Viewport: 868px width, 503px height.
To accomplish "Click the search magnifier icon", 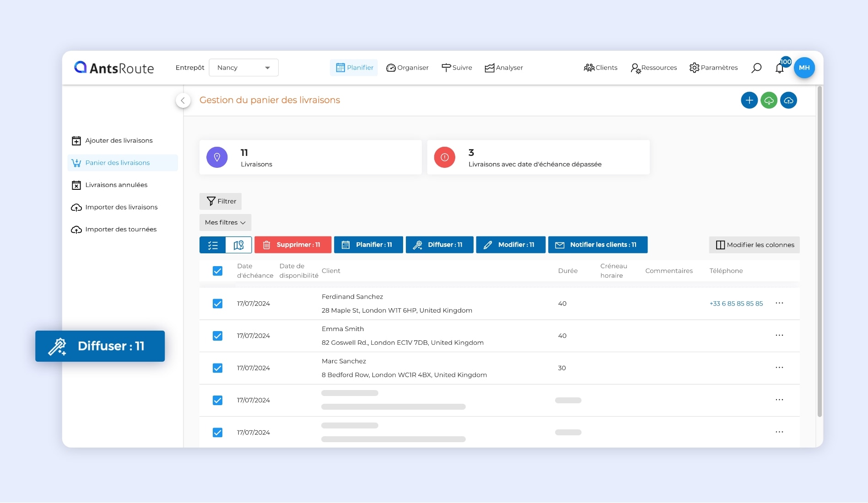I will [756, 68].
